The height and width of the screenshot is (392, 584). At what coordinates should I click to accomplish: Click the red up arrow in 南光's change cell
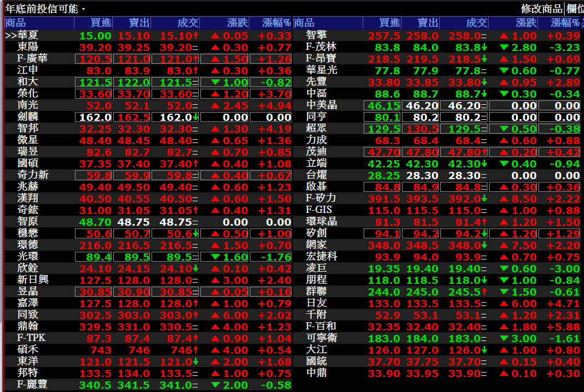coord(216,106)
